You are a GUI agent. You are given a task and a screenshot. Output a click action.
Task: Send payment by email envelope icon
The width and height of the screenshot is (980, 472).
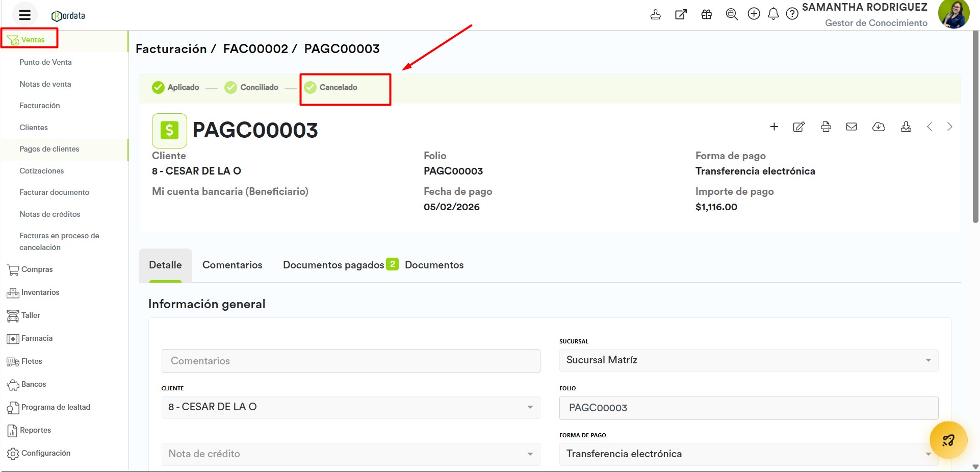click(852, 127)
